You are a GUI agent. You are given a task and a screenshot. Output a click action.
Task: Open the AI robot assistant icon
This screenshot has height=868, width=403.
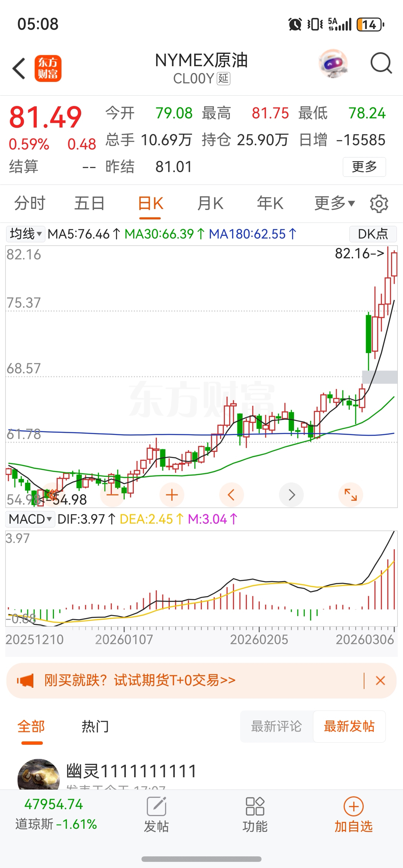pos(333,63)
